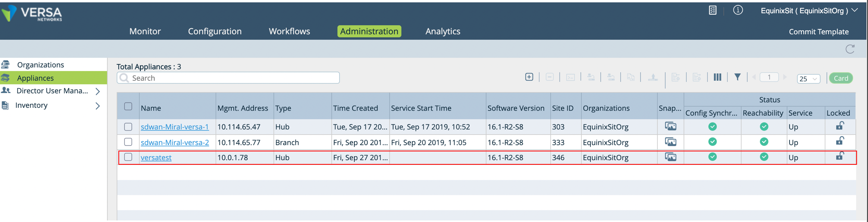Click the tasks list icon in header
Screen dimensions: 868x222
[x=712, y=10]
